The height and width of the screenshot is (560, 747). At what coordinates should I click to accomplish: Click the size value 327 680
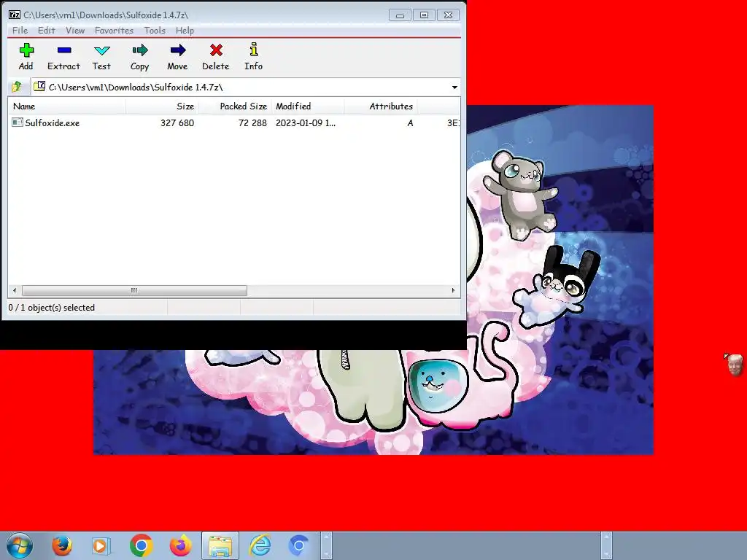tap(177, 122)
